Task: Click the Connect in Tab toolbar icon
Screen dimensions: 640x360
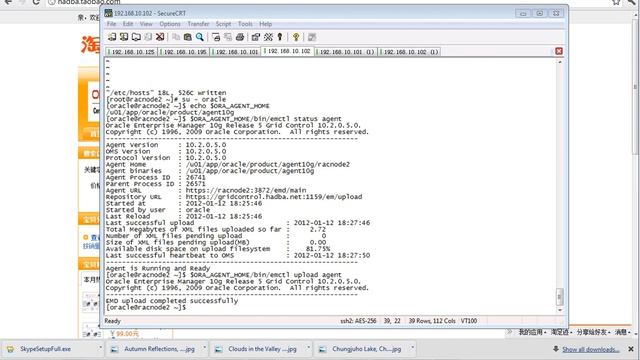Action: pos(136,37)
